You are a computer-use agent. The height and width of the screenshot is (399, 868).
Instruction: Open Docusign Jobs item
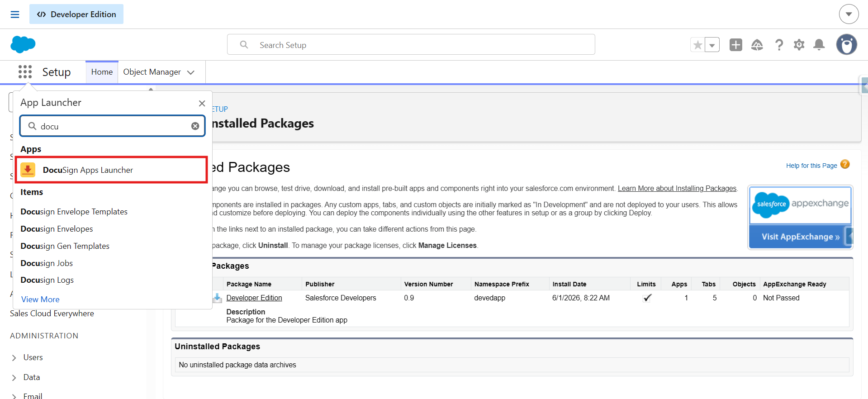[47, 263]
